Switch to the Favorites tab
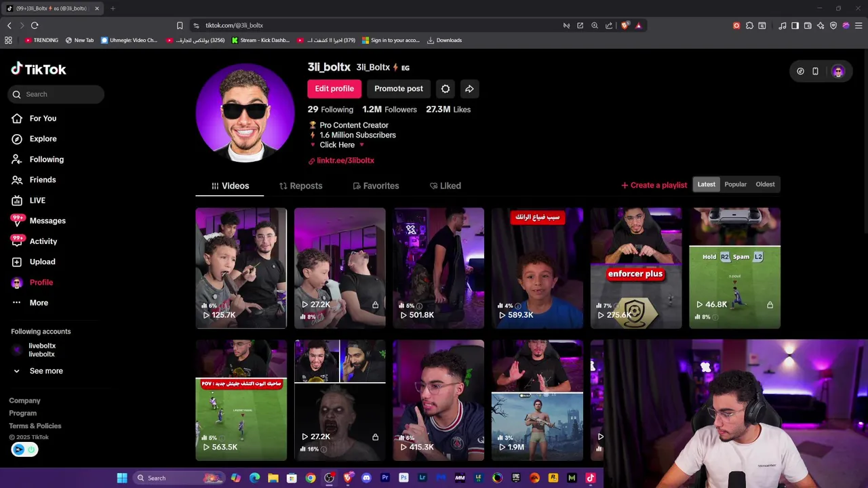 point(376,186)
